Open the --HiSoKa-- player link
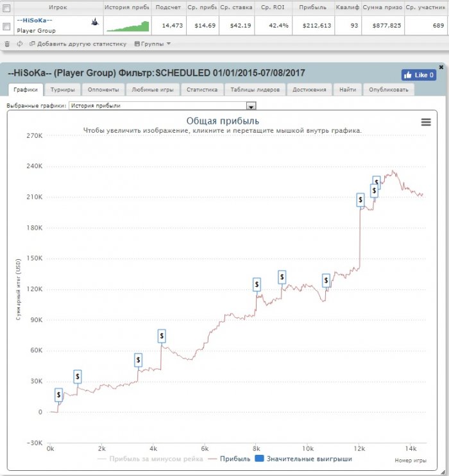The width and height of the screenshot is (449, 476). point(35,21)
